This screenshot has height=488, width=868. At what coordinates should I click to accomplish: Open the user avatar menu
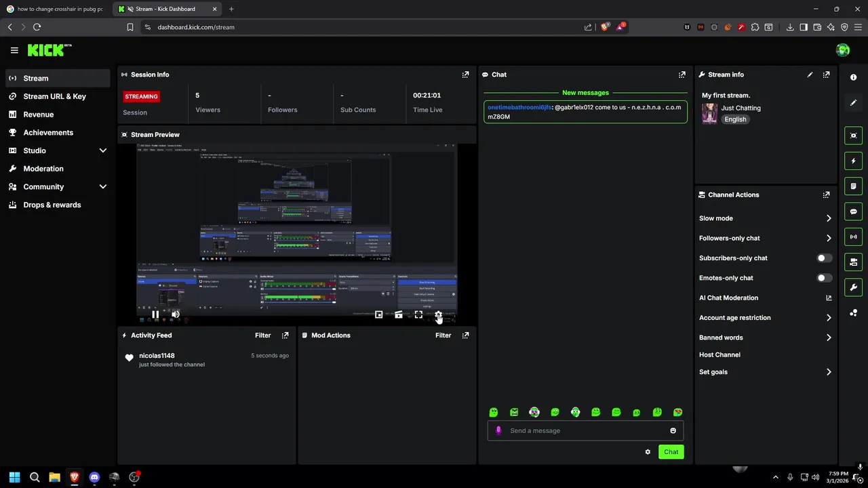coord(843,50)
